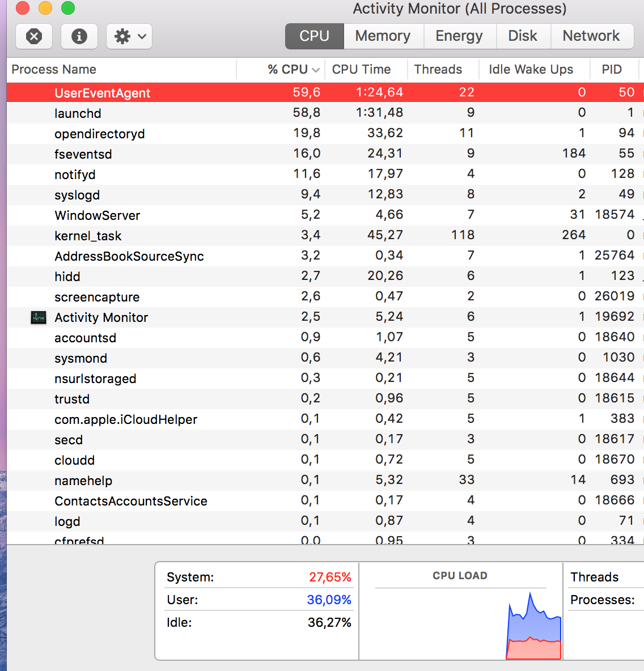Click the CPU LOAD graph
Screen dimensions: 644x671
pos(461,624)
